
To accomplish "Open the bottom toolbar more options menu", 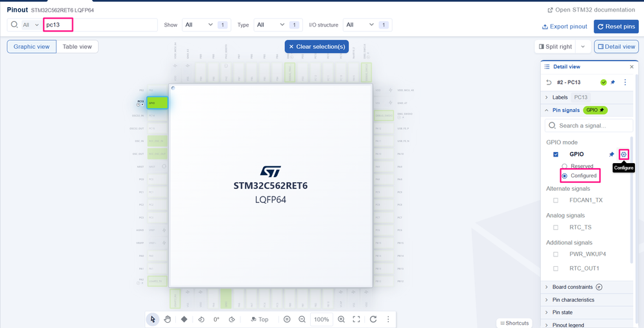I will pyautogui.click(x=388, y=320).
